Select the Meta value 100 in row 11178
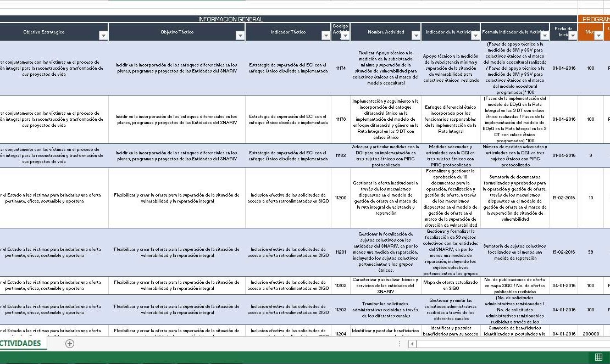610x364 pixels. tap(591, 119)
